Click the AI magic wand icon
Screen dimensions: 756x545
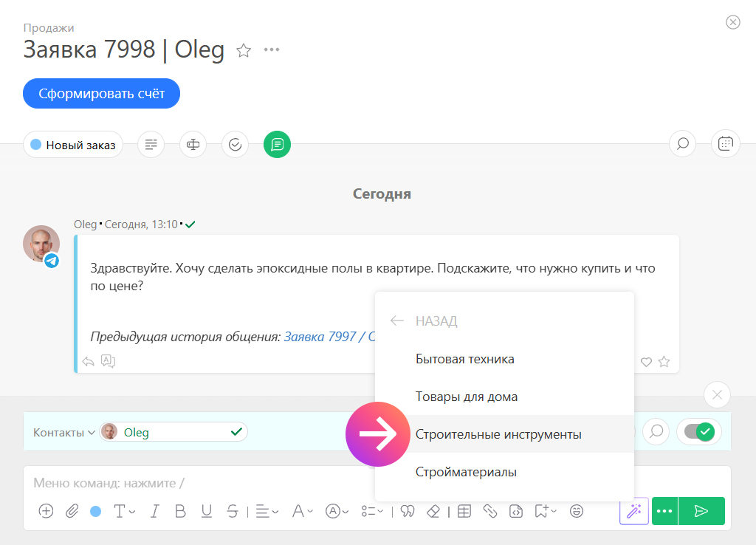(633, 511)
